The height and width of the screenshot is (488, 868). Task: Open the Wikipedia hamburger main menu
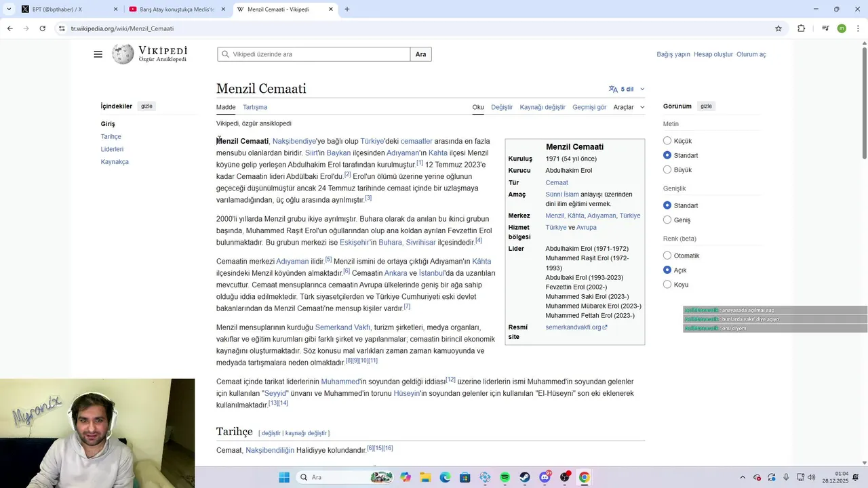point(98,54)
